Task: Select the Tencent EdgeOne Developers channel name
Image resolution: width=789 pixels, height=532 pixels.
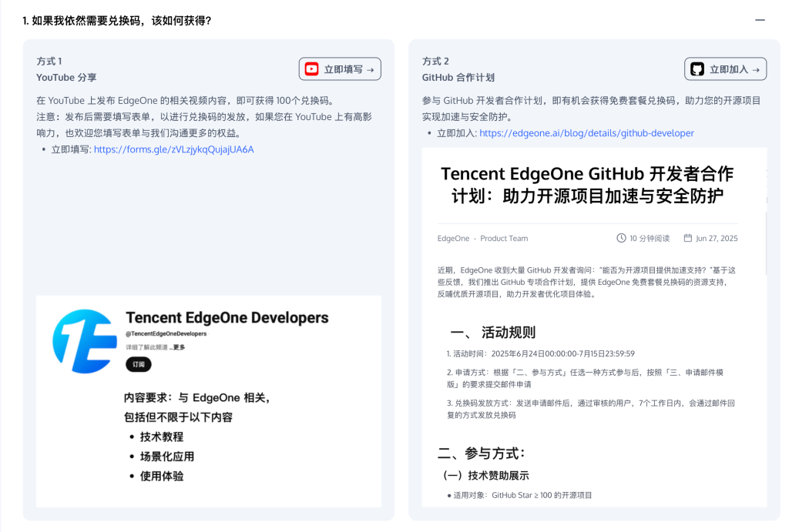Action: coord(227,318)
